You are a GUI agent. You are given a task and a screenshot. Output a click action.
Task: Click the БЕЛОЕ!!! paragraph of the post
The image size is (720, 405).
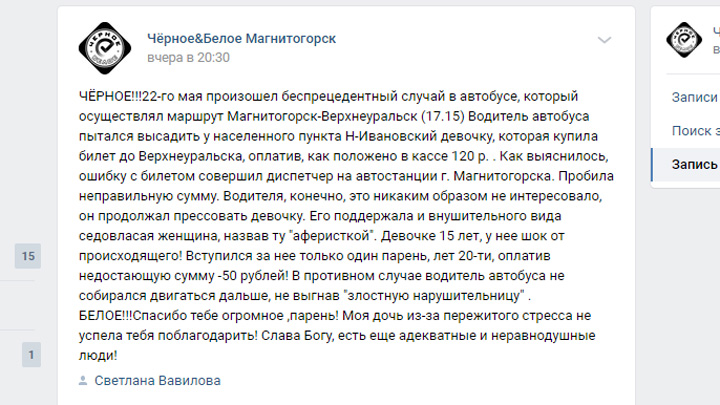click(337, 336)
